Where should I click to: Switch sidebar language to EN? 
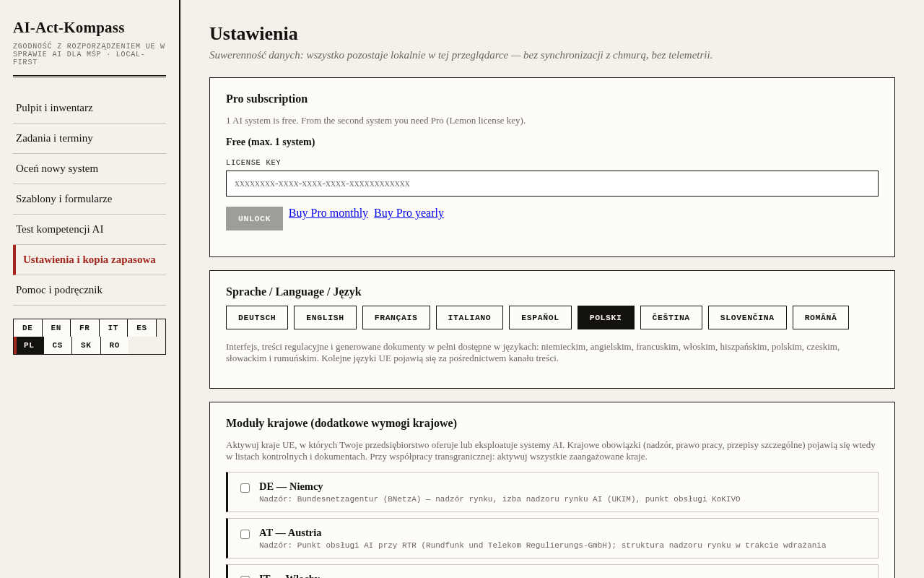(56, 328)
